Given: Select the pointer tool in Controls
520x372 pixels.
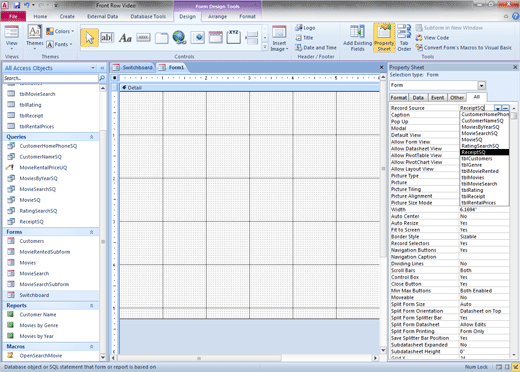Looking at the screenshot, I should click(x=89, y=38).
